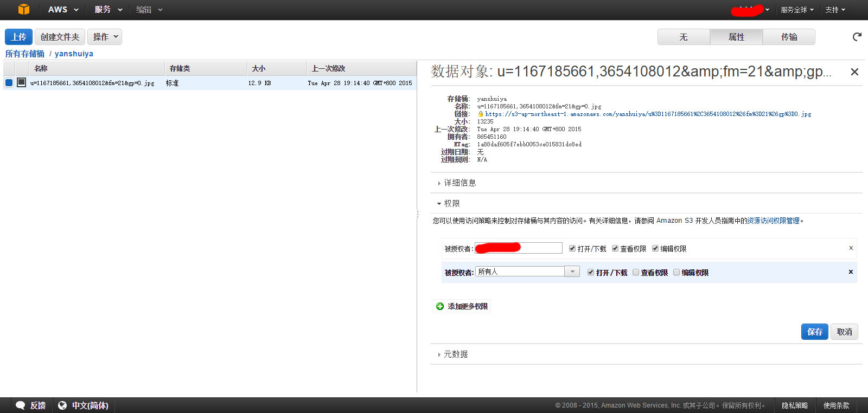The height and width of the screenshot is (413, 868).
Task: Click the globe language icon 中文(简体)
Action: (62, 405)
